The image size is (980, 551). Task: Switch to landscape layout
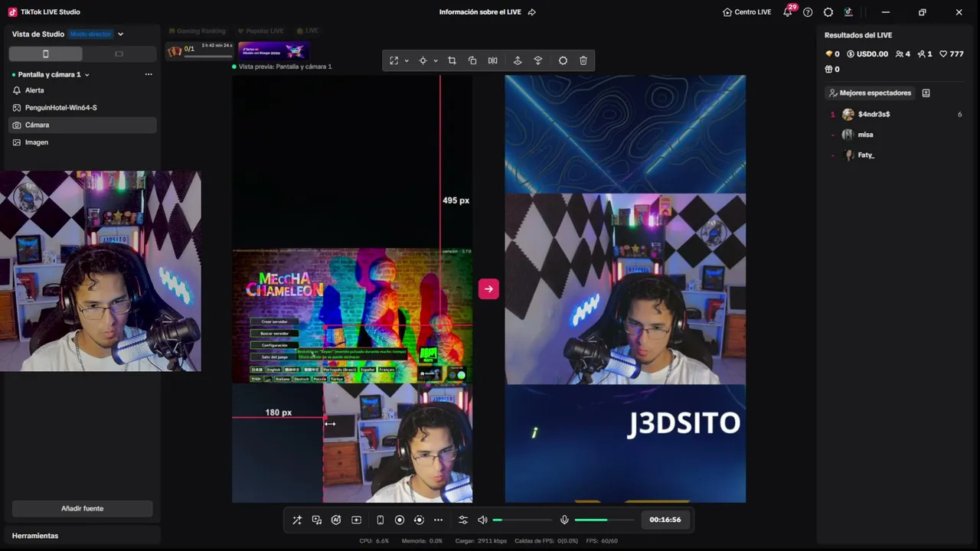(119, 54)
